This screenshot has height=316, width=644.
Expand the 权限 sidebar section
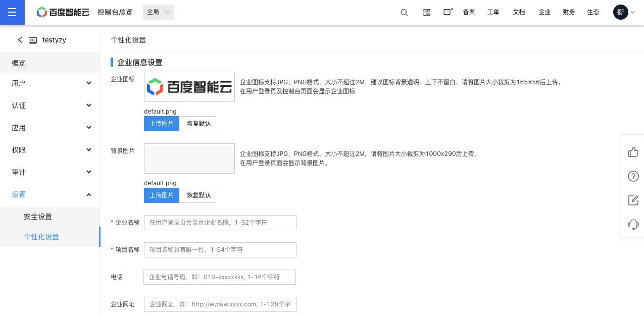50,150
